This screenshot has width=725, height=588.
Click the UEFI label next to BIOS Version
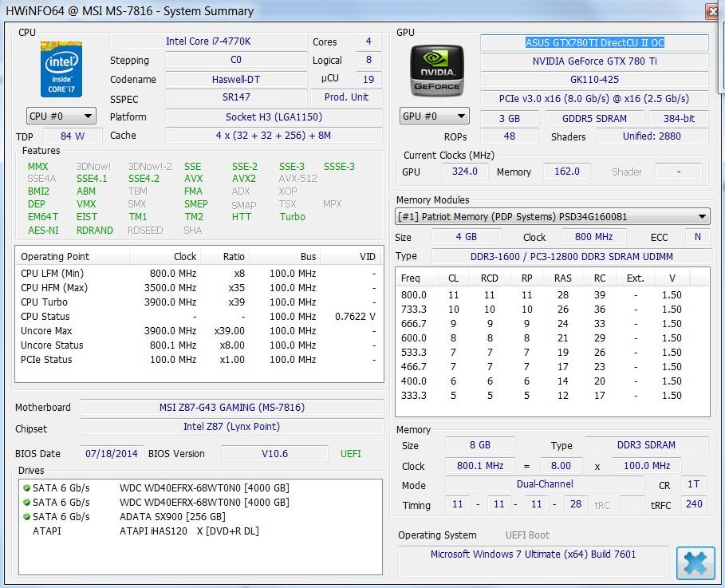point(350,453)
